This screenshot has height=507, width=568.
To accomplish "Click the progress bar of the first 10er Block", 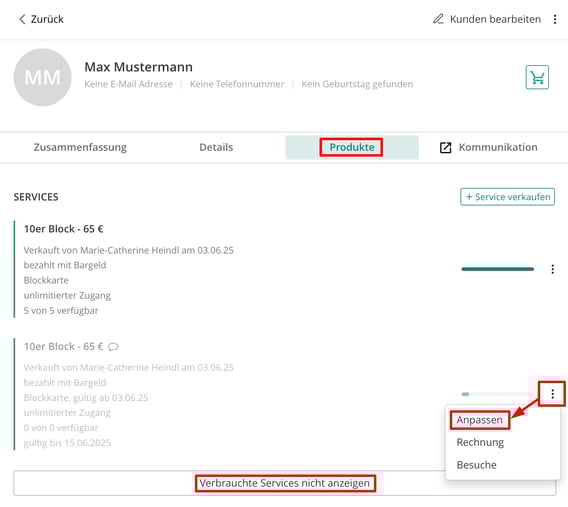I will (x=497, y=269).
